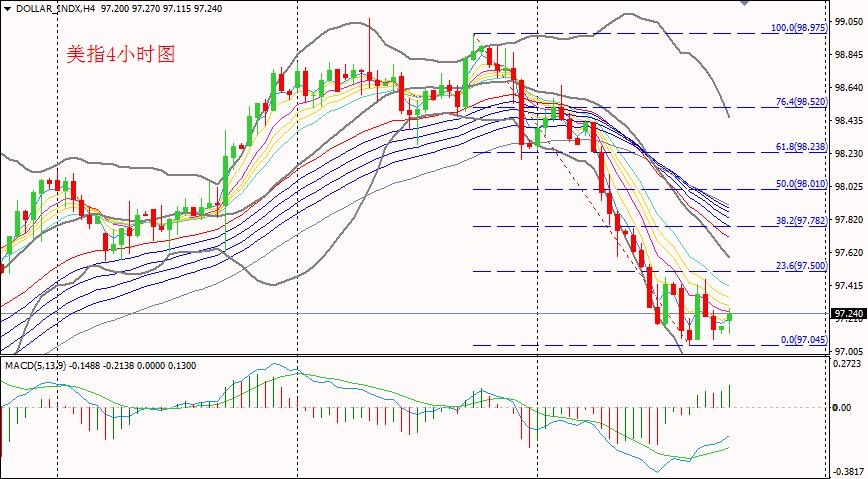Click the 0.2723 value on MACD scale
The image size is (868, 479).
tap(848, 363)
